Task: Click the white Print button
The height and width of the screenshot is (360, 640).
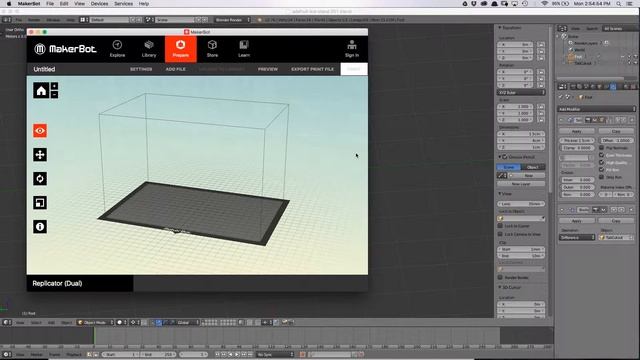Action: (x=354, y=69)
